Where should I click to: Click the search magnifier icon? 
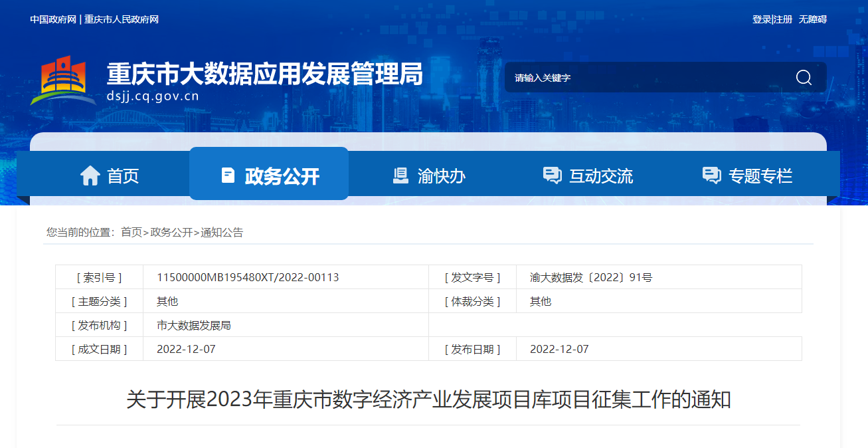[804, 78]
